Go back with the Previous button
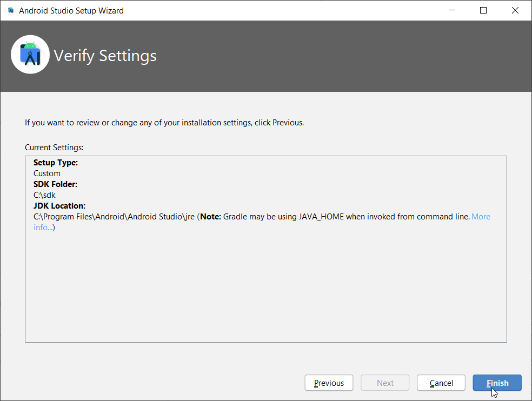 tap(329, 383)
